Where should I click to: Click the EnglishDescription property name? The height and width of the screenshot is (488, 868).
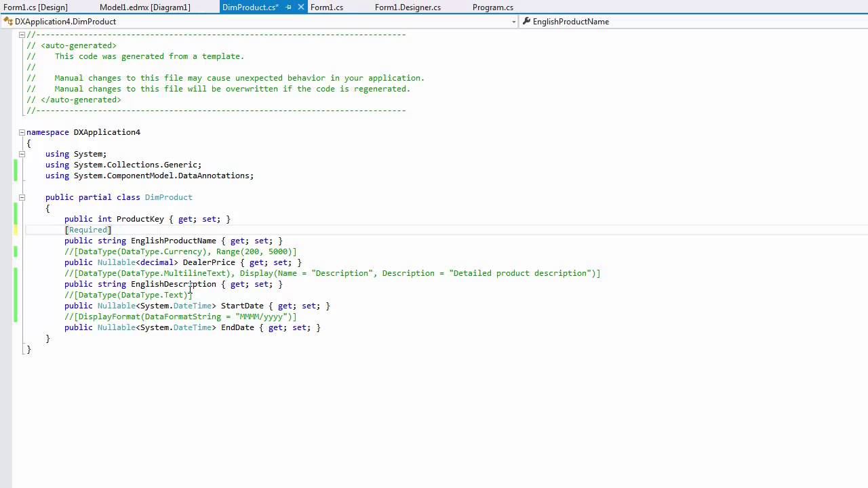pos(173,284)
